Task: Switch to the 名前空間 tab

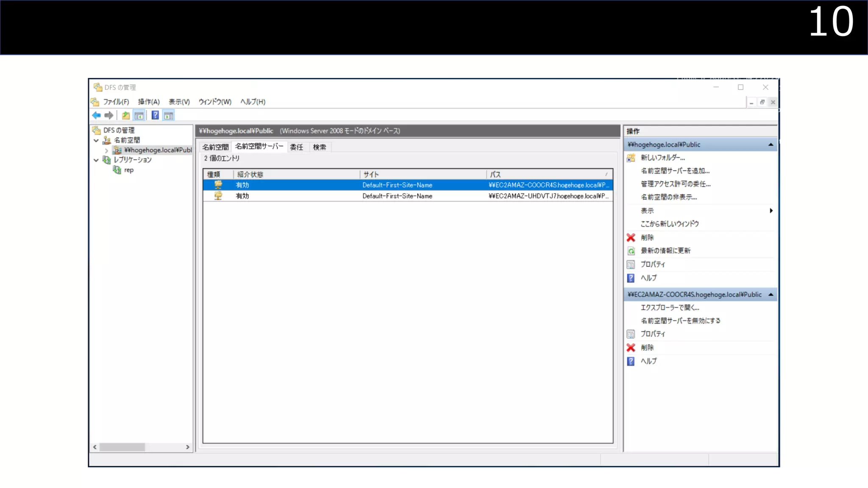Action: (x=215, y=147)
